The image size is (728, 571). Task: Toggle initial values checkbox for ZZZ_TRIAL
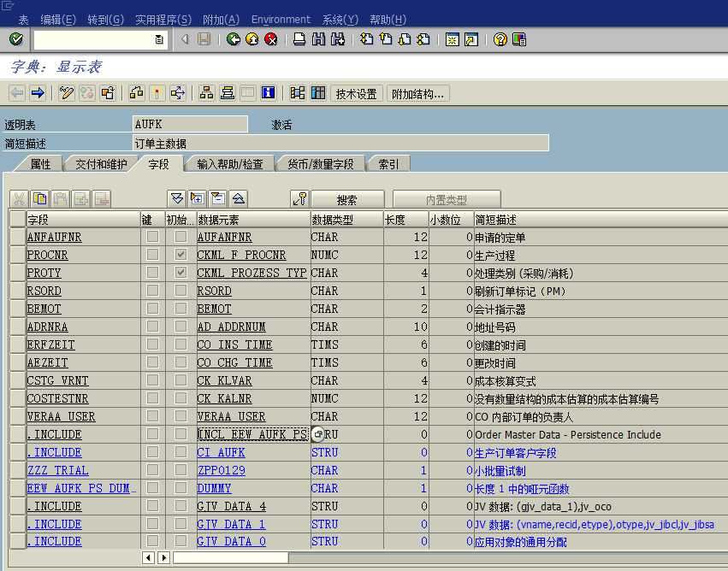pos(181,470)
